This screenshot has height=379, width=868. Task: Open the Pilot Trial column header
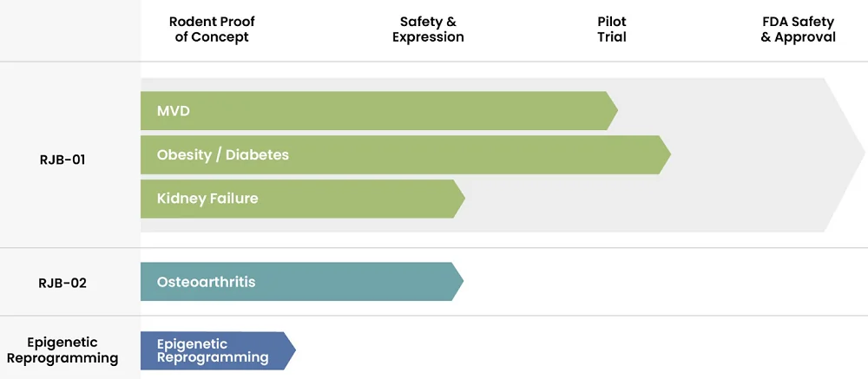[612, 29]
